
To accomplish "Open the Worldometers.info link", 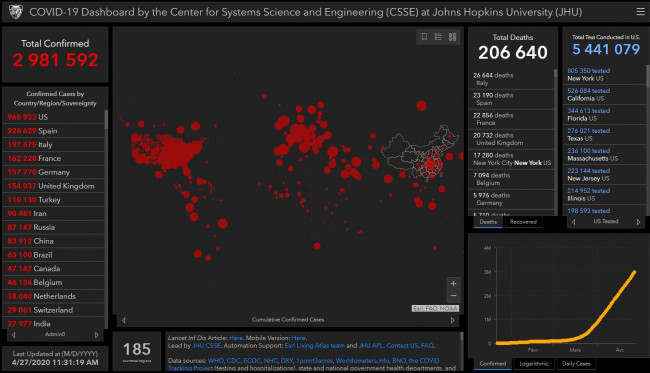I will (362, 361).
